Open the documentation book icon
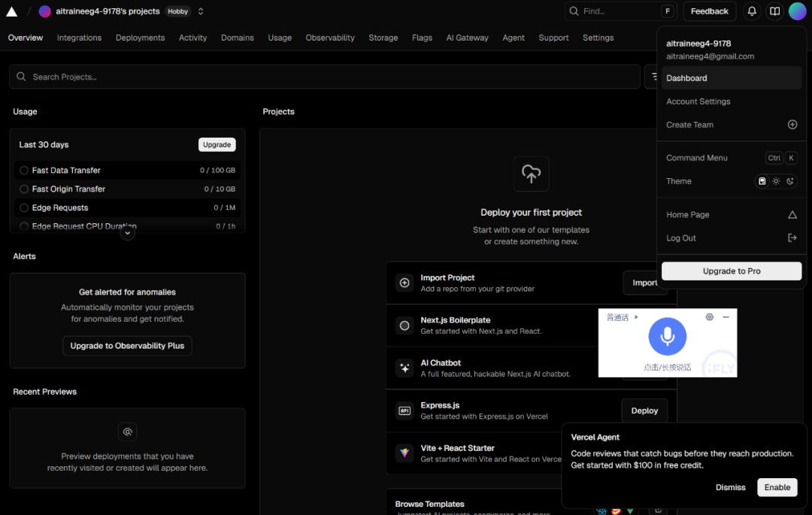Screen dimensions: 812x515 tap(774, 11)
